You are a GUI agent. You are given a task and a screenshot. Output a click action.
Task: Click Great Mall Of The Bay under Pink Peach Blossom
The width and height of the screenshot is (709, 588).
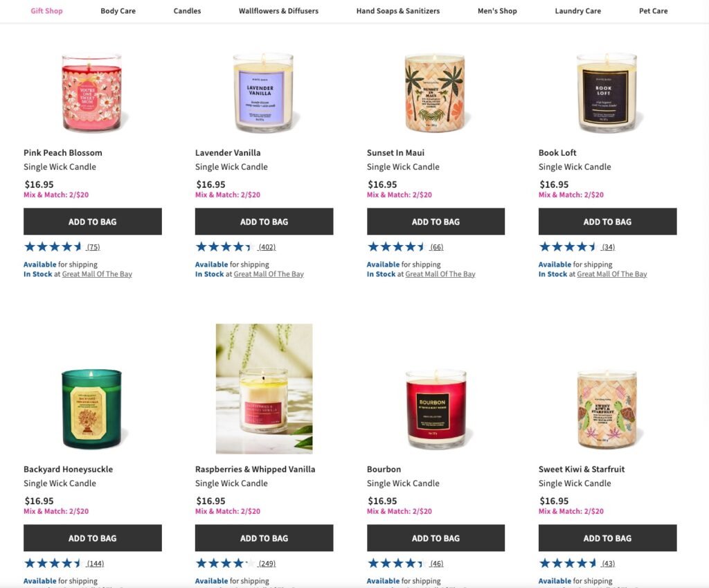point(97,274)
